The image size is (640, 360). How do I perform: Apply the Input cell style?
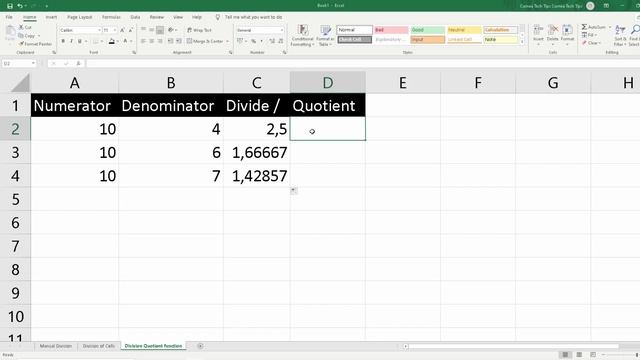point(427,40)
